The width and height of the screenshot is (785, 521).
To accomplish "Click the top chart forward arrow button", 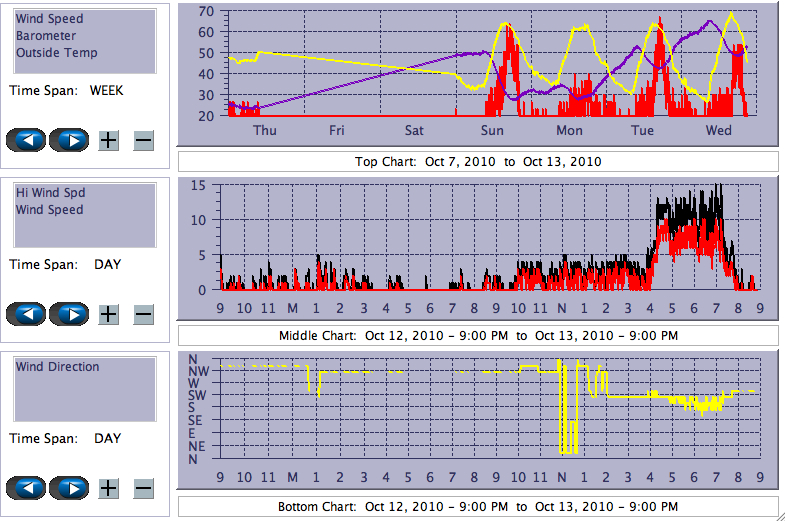I will click(69, 140).
